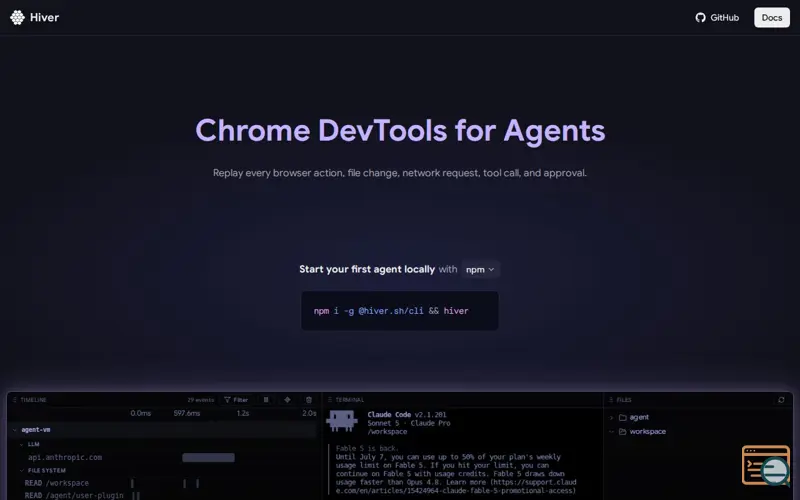Click the workspace open-folder icon
800x500 pixels.
point(622,432)
